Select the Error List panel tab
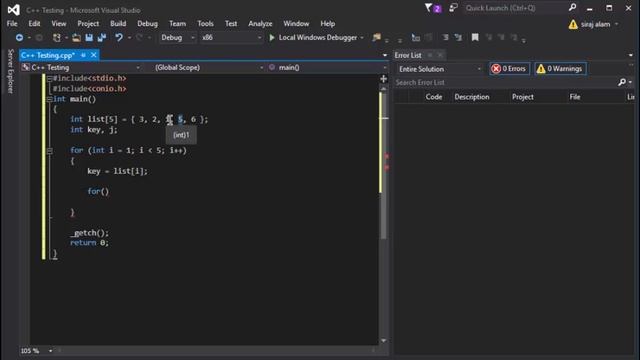 [x=408, y=55]
